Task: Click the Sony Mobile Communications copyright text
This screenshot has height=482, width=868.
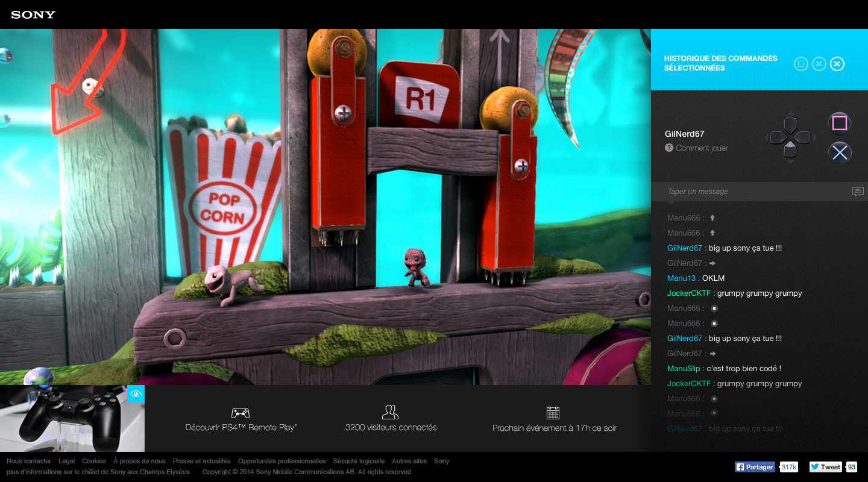Action: pos(307,472)
